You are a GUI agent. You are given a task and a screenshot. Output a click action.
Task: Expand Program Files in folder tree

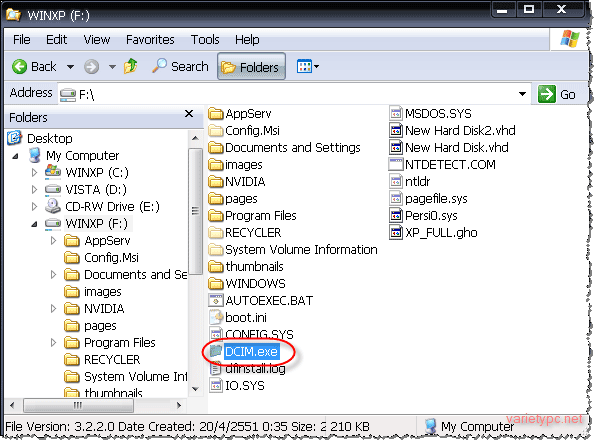tap(53, 343)
